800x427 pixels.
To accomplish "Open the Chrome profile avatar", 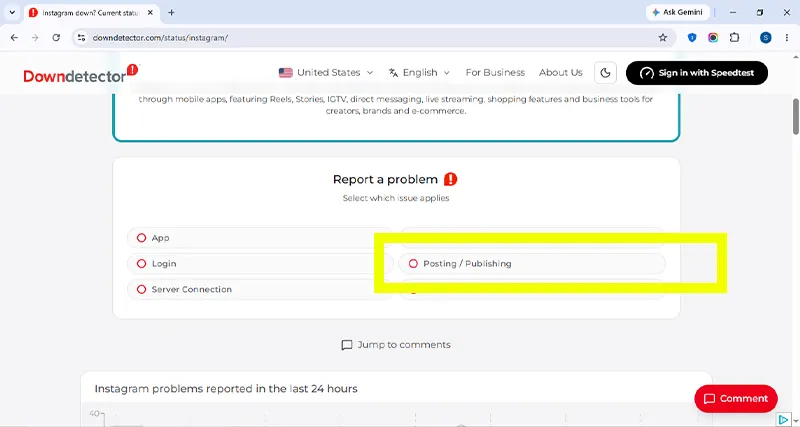I will coord(765,38).
